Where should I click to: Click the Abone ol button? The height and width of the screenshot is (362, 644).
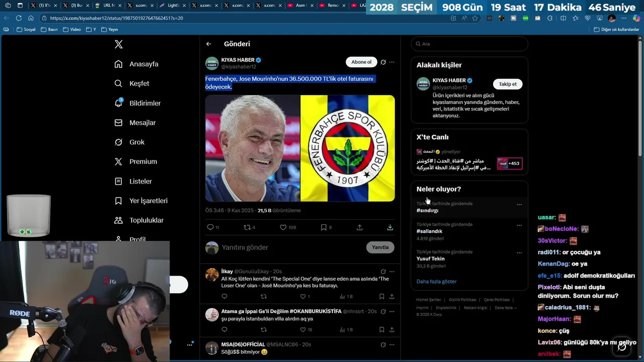tap(361, 62)
